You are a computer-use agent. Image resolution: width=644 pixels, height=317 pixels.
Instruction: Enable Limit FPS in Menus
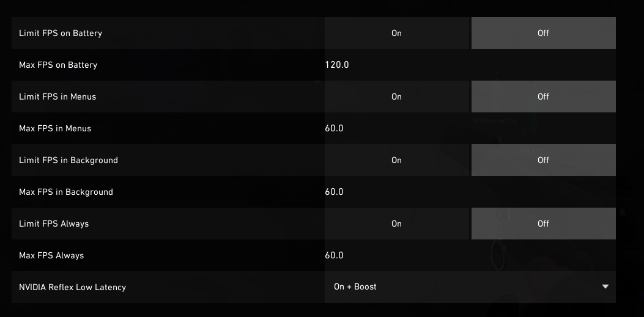coord(396,97)
